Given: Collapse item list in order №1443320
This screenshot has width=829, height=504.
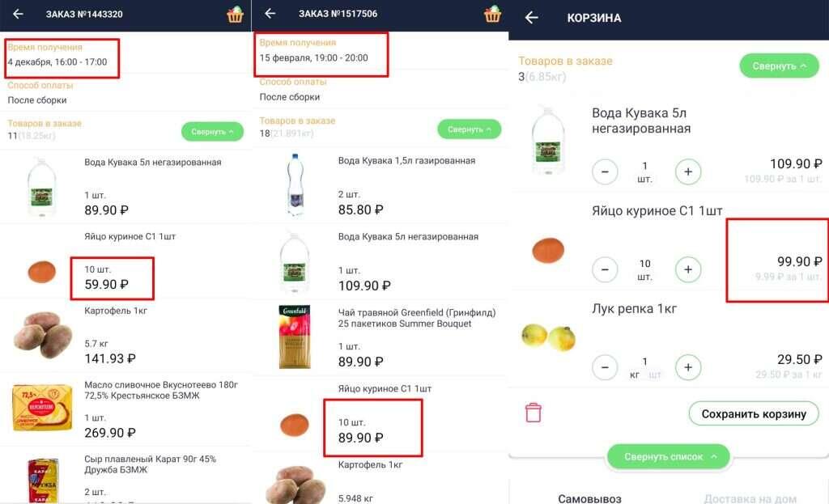Looking at the screenshot, I should coord(213,132).
